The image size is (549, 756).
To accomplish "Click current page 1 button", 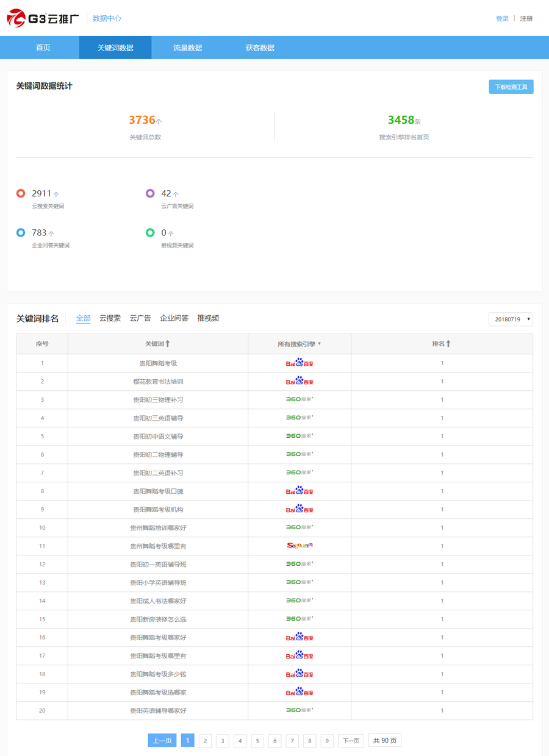I will [x=188, y=741].
